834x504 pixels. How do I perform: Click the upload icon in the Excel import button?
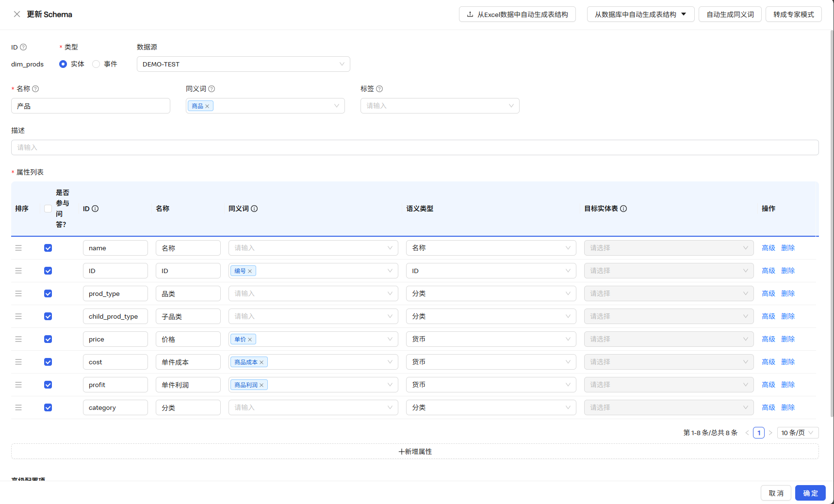(x=469, y=14)
